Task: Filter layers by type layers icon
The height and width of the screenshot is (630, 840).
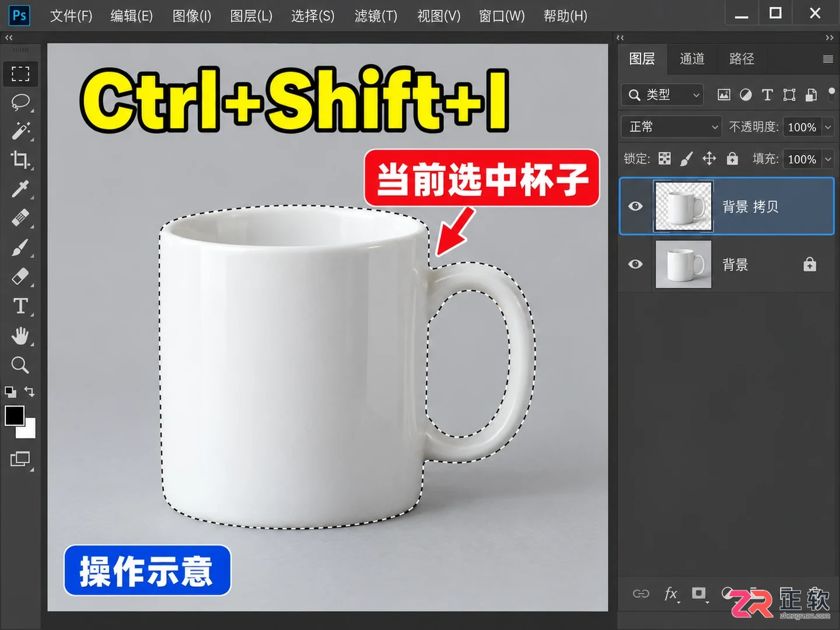Action: (x=767, y=94)
